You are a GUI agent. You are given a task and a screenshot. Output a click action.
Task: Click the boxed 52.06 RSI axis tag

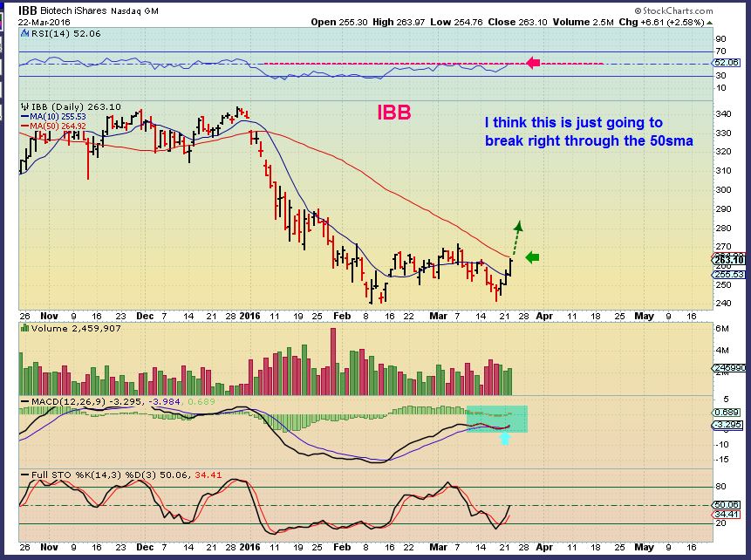pyautogui.click(x=726, y=63)
